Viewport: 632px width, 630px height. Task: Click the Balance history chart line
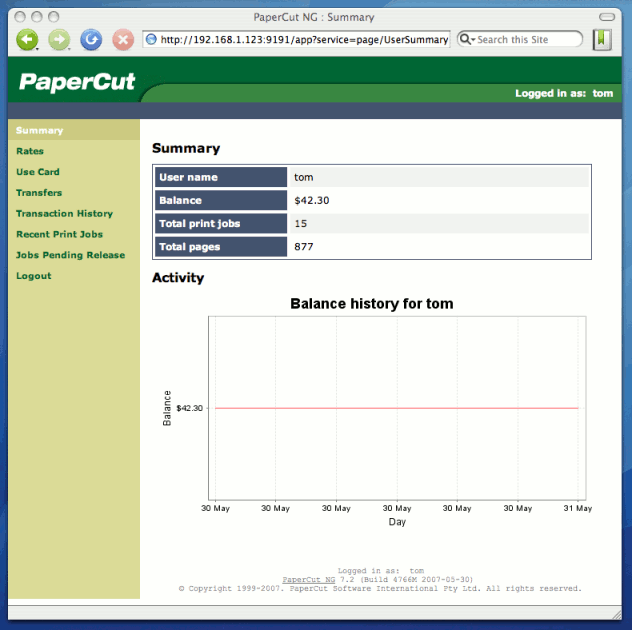397,408
